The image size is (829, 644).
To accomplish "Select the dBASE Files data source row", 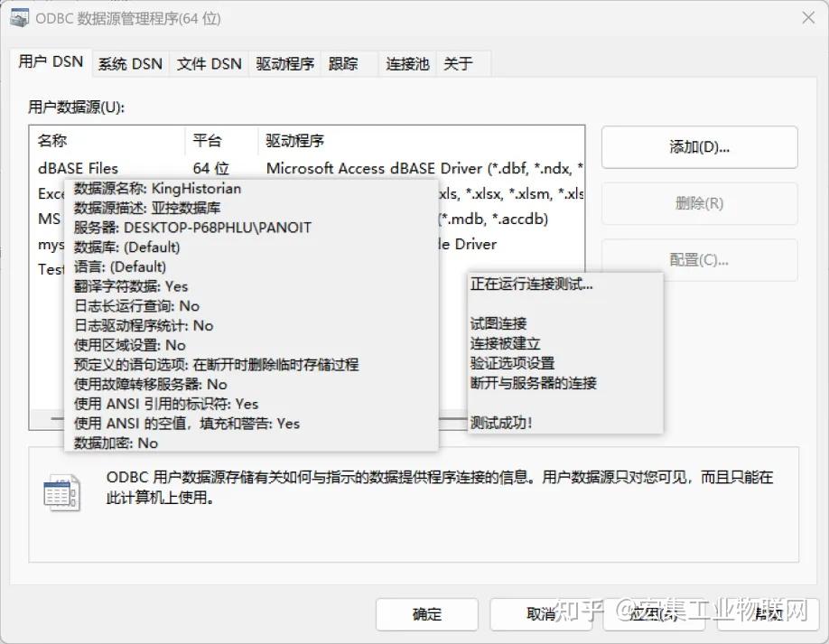I will coord(307,168).
